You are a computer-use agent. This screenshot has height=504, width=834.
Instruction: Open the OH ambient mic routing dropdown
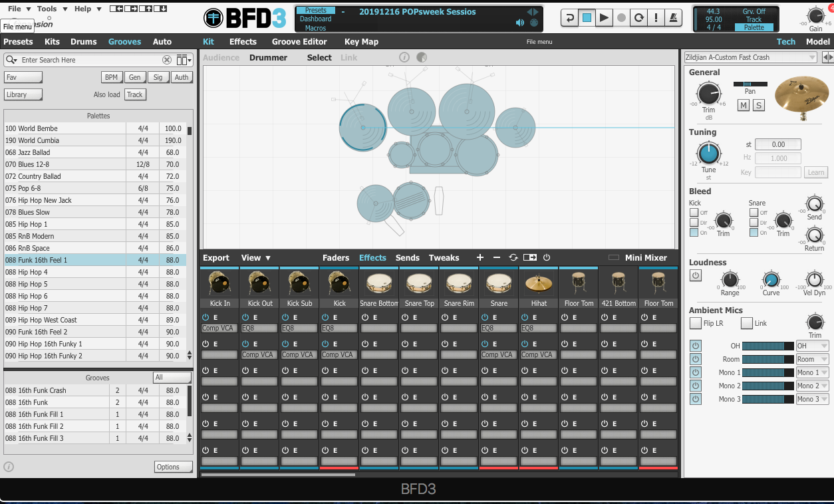812,346
